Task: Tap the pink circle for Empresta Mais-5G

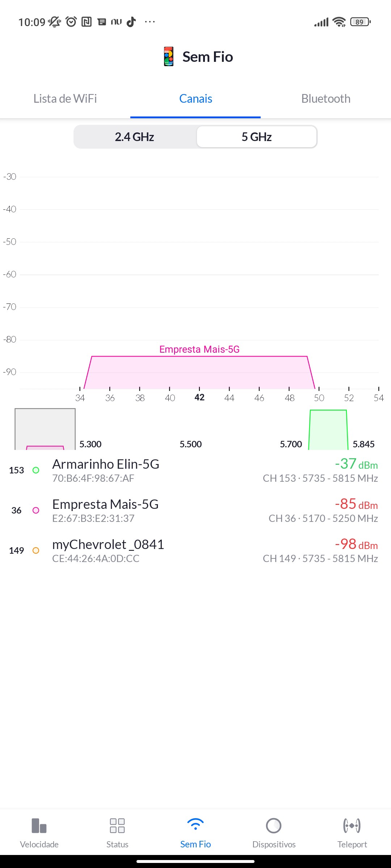Action: tap(36, 510)
